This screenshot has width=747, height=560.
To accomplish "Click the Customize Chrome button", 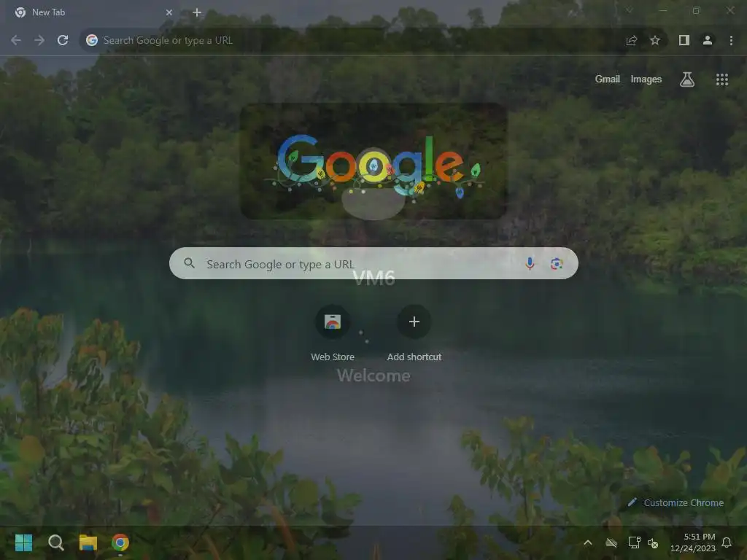I will tap(676, 502).
